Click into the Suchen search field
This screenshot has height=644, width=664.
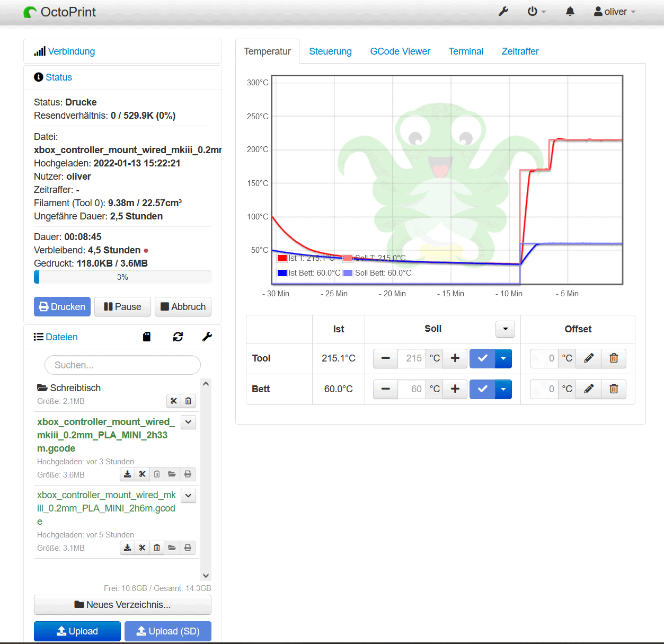[122, 365]
